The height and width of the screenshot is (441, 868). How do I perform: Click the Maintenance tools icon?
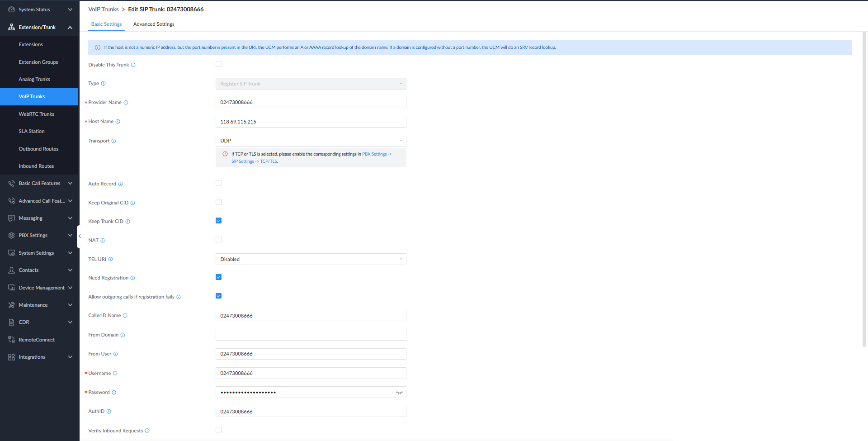click(x=11, y=305)
